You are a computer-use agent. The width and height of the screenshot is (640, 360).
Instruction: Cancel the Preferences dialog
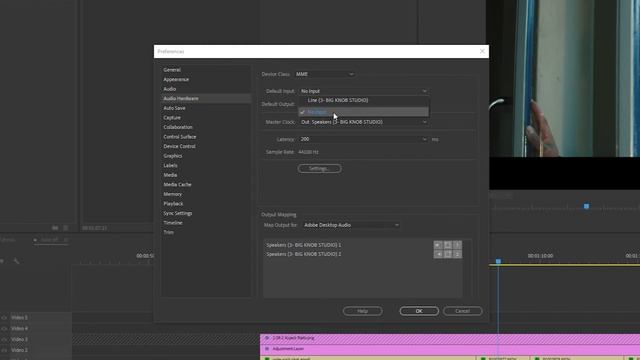click(462, 311)
